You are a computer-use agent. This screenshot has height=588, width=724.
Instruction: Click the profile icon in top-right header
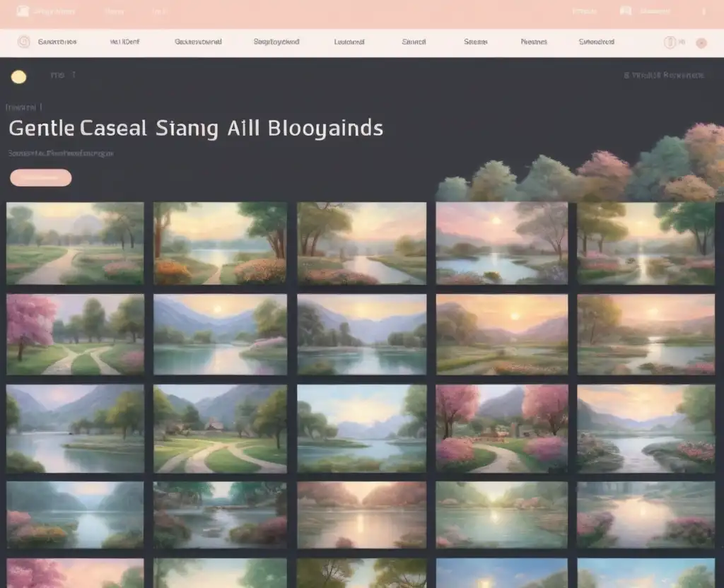click(x=625, y=11)
